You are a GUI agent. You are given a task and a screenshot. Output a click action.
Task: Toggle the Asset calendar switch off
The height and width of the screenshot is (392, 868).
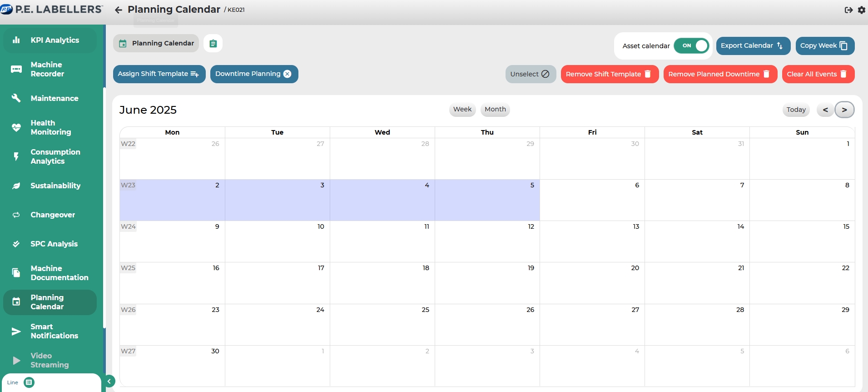(691, 45)
